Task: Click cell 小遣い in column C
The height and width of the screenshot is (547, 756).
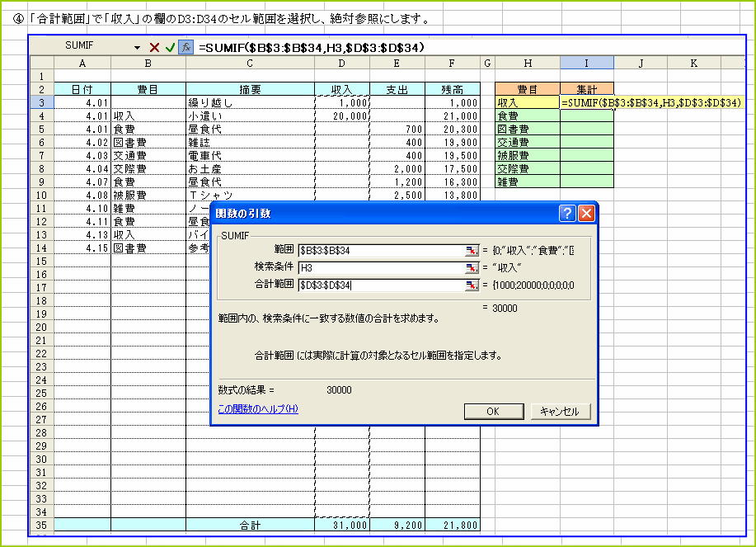Action: 250,116
